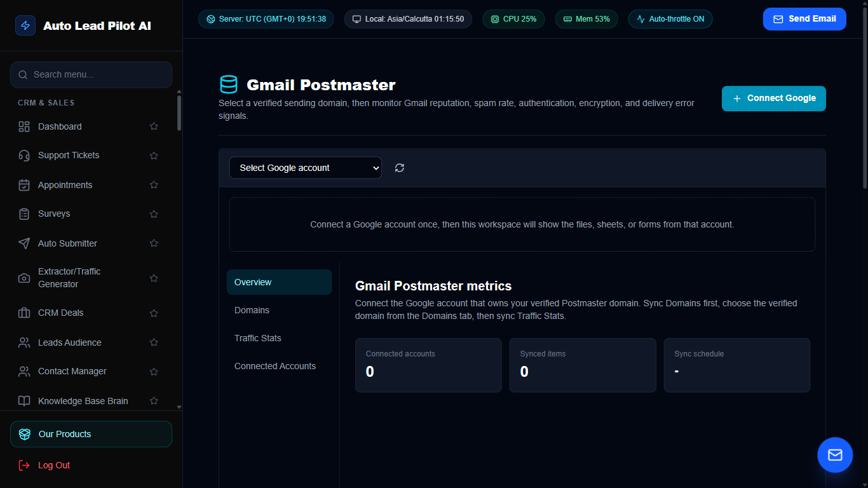Star the Surveys menu item

(x=154, y=214)
